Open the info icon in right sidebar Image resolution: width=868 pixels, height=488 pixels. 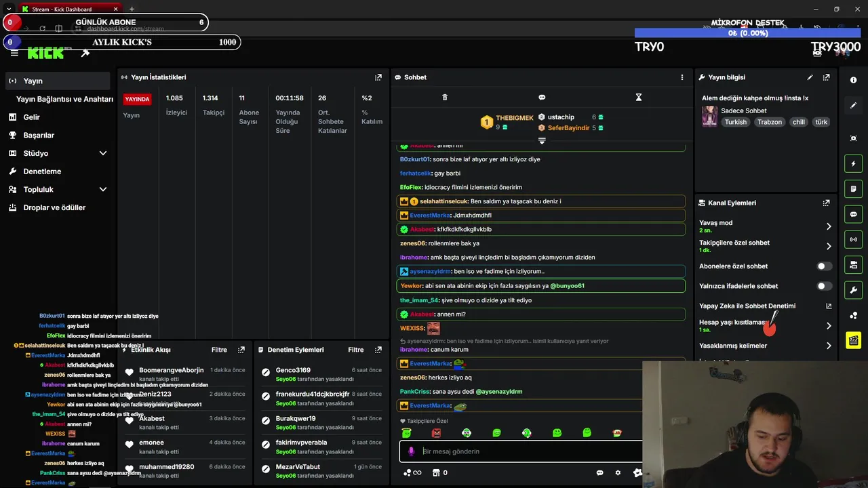point(853,80)
